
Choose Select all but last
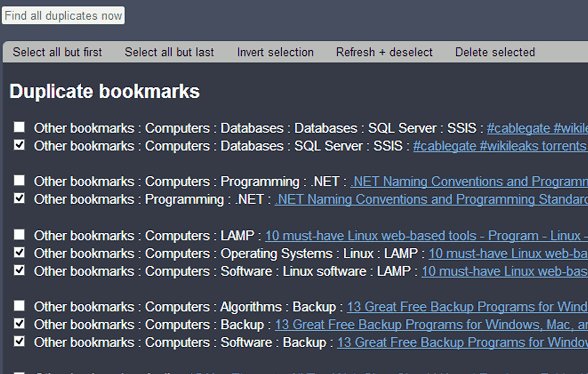point(169,52)
